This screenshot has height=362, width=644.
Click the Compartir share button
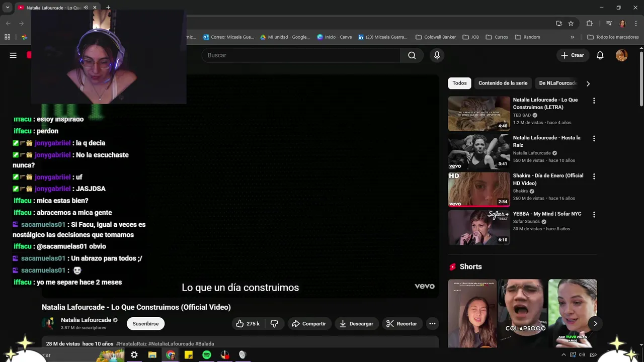click(x=309, y=324)
